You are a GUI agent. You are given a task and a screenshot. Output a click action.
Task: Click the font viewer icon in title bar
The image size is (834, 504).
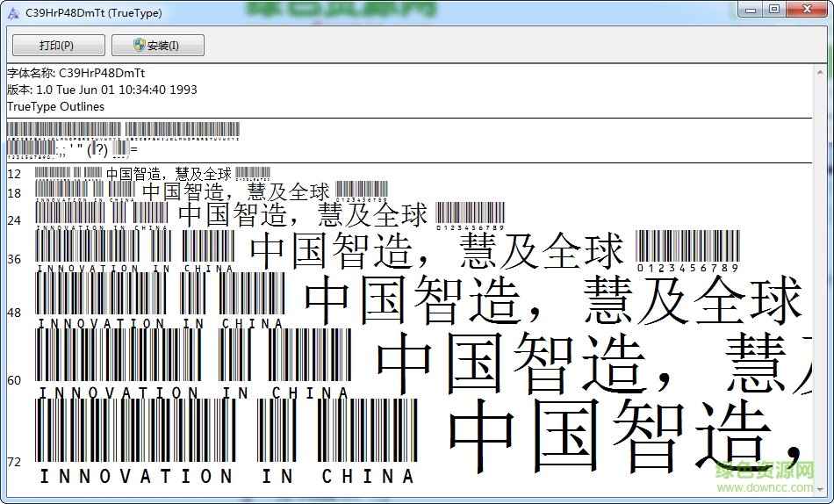(13, 13)
